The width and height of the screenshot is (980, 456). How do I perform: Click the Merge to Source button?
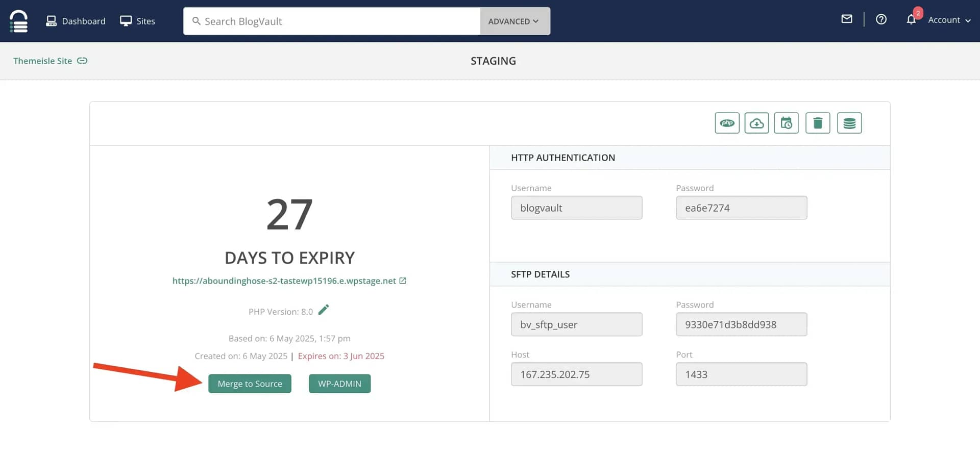coord(250,384)
